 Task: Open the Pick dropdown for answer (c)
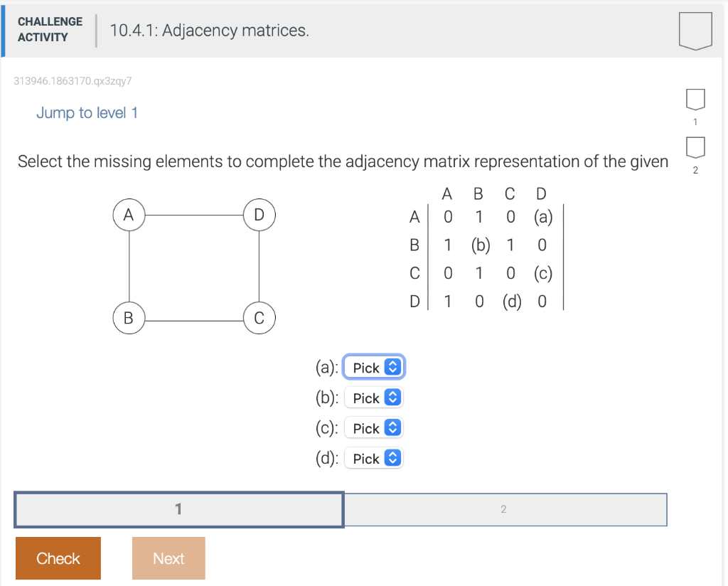(x=374, y=427)
